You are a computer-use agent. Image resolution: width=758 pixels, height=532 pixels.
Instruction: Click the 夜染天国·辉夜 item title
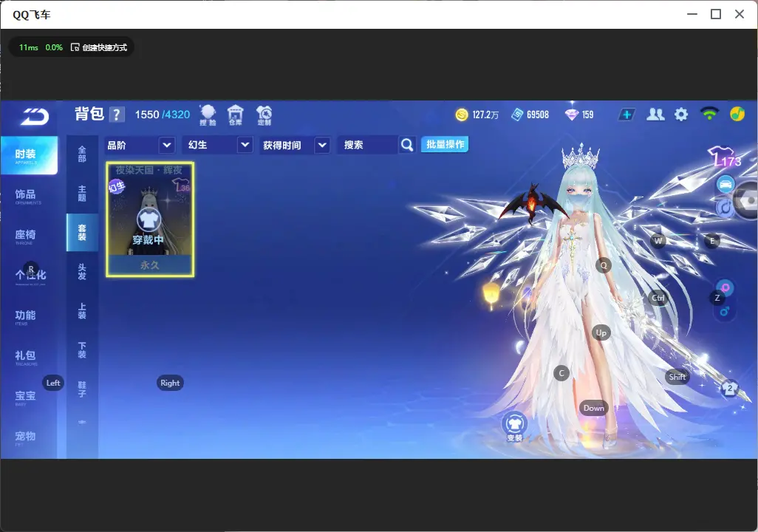(x=149, y=170)
